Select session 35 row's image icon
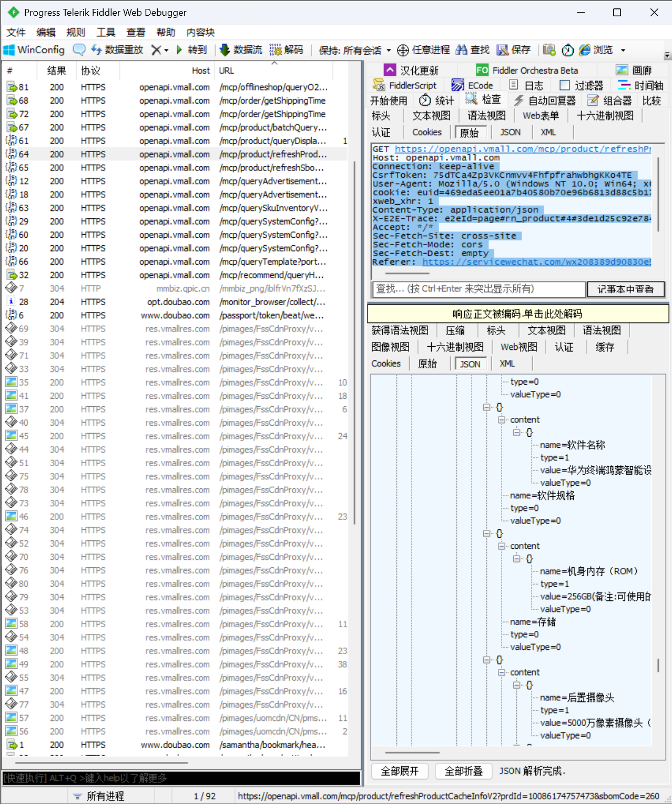Screen dimensions: 672x804 [11, 382]
